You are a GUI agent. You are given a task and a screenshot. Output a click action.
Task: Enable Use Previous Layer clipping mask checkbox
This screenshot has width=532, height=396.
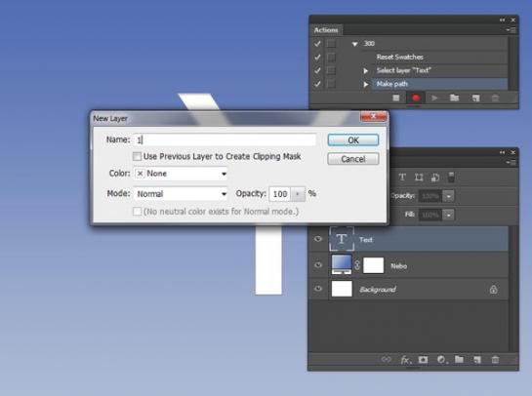[137, 156]
